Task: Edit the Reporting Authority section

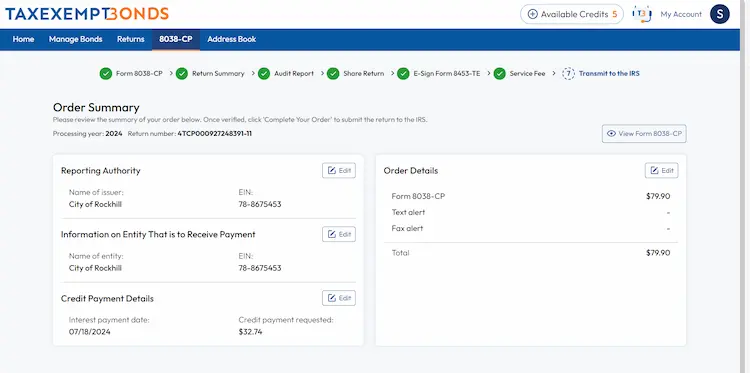Action: coord(339,170)
